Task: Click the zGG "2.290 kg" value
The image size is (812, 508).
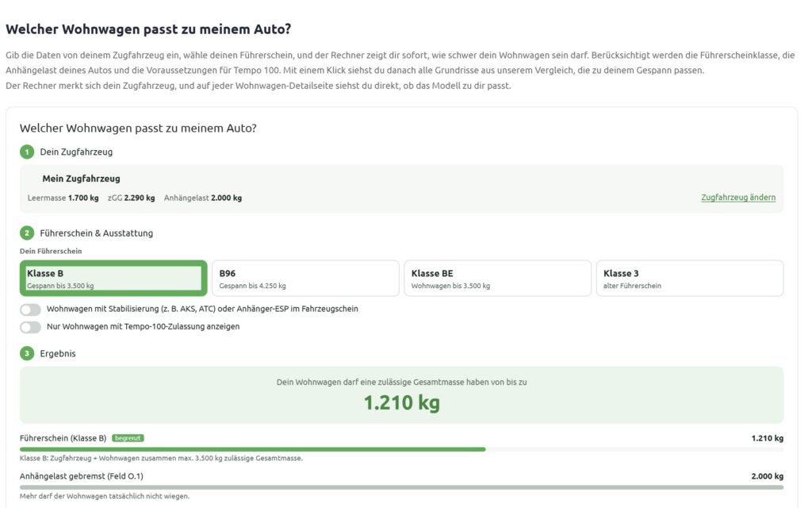Action: (x=140, y=198)
